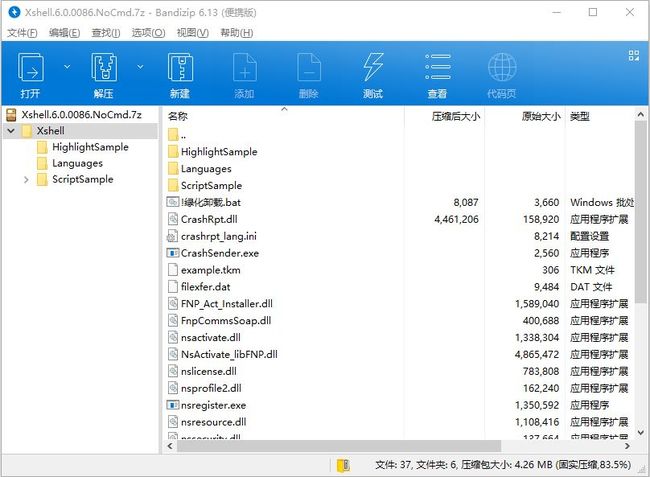Open the 查找(I) menu
Image resolution: width=650 pixels, height=477 pixels.
pyautogui.click(x=106, y=33)
